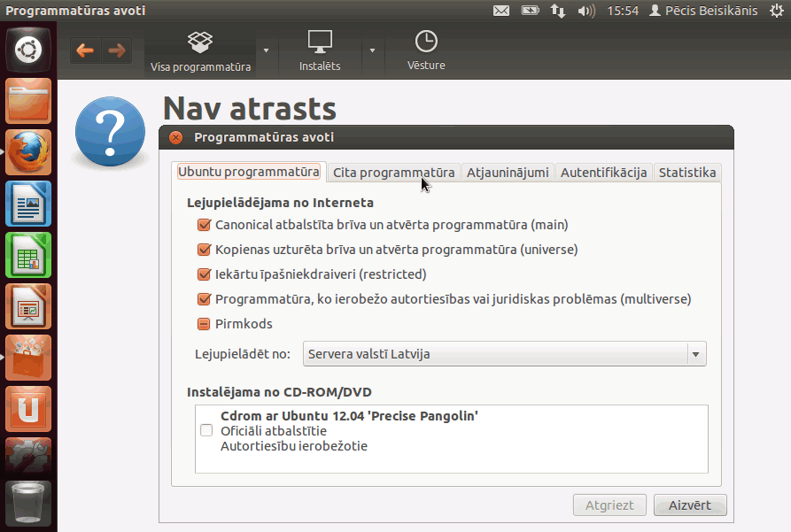Open LibreOffice Impress from the launcher
Viewport: 791px width, 532px height.
(28, 306)
